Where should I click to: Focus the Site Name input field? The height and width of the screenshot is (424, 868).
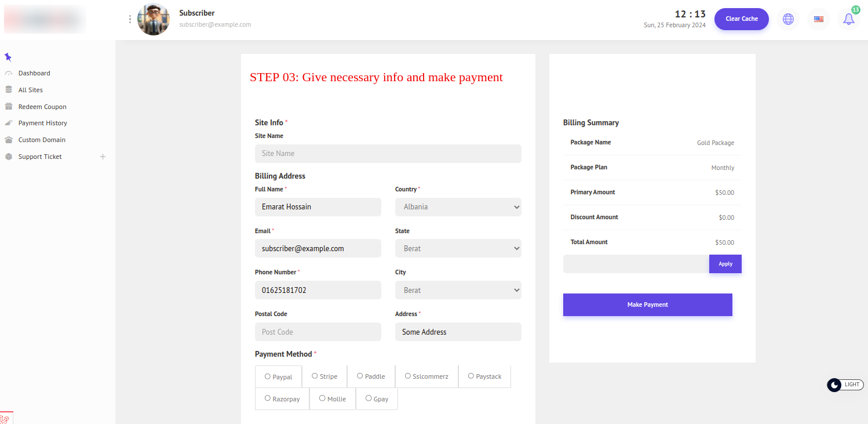(x=388, y=154)
